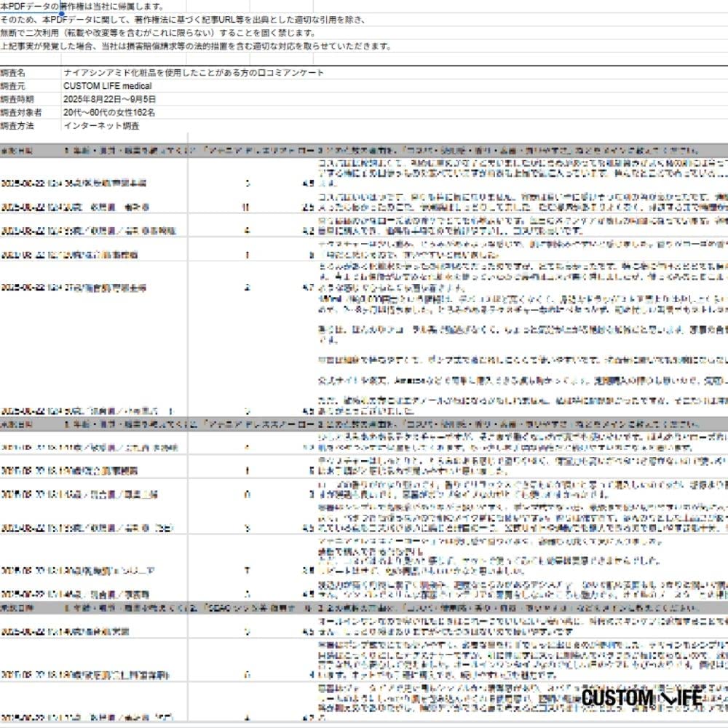This screenshot has height=728, width=728.
Task: Select the 調査時期 label cell
Action: point(17,99)
